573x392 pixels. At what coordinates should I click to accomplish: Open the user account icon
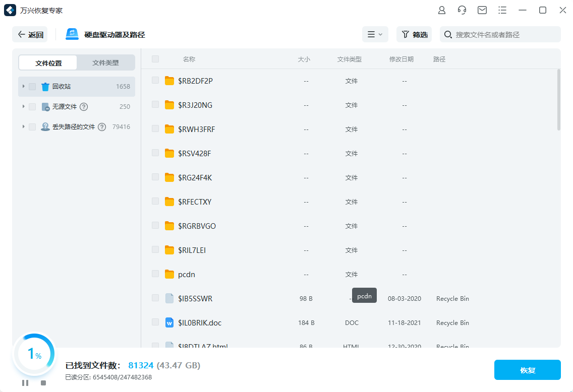tap(441, 10)
